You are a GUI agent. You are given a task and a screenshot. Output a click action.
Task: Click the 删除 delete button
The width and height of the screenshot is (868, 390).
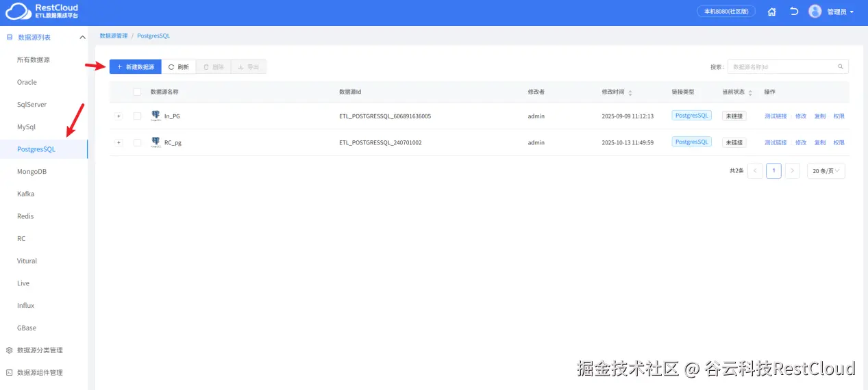(214, 67)
